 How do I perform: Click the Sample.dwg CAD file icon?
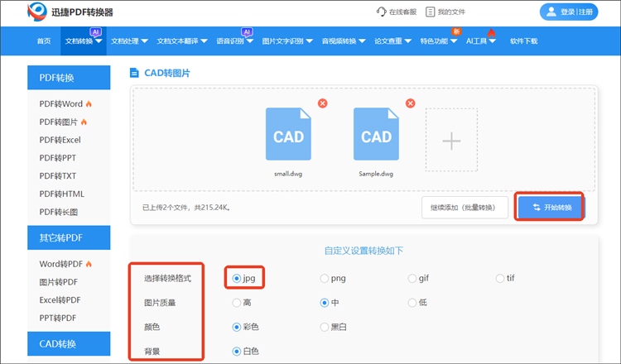[376, 135]
